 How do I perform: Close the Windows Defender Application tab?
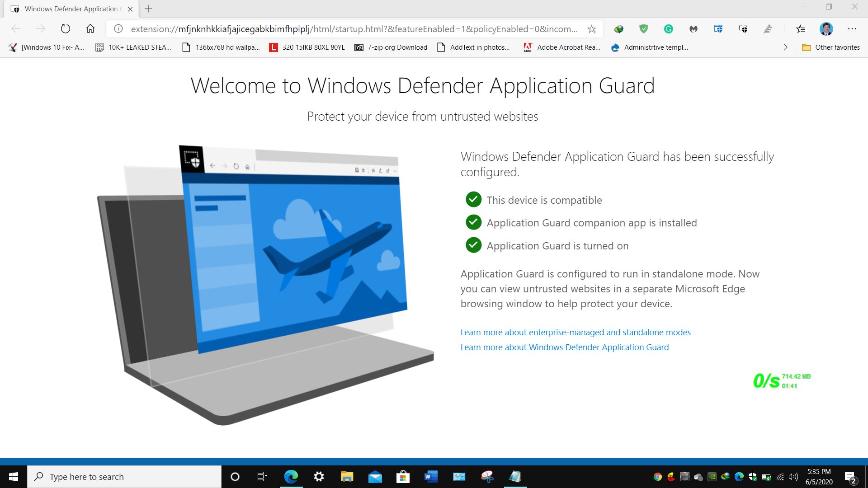tap(130, 9)
